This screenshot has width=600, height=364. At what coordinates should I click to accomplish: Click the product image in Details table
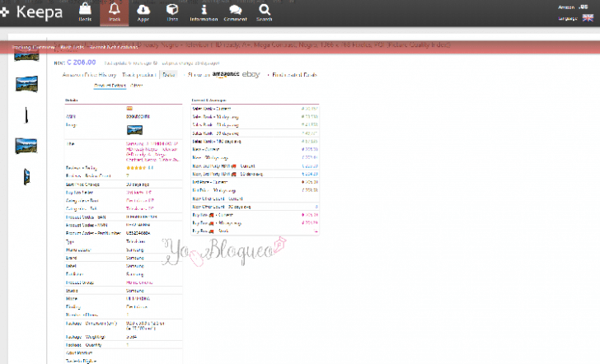point(134,129)
